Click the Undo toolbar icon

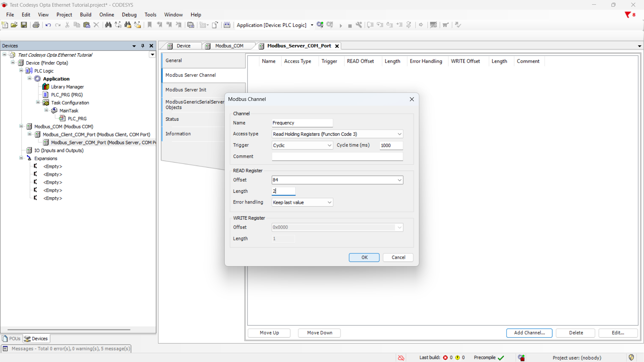pyautogui.click(x=48, y=25)
